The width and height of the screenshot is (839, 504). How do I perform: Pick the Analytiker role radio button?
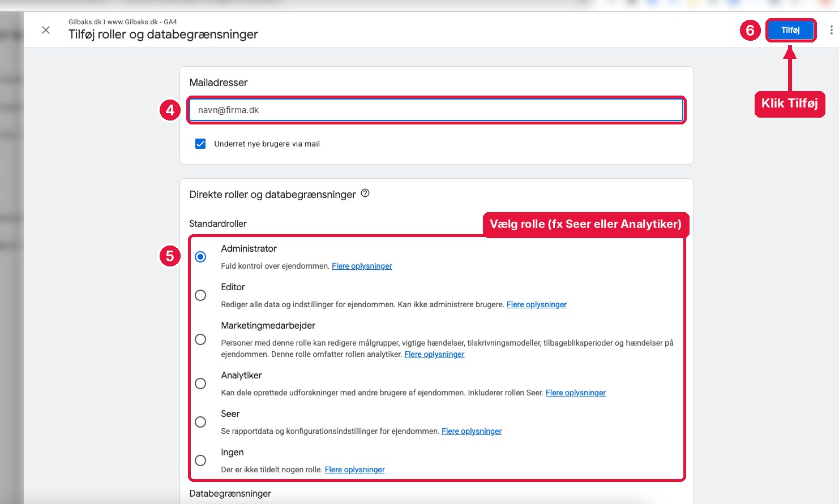click(x=200, y=384)
